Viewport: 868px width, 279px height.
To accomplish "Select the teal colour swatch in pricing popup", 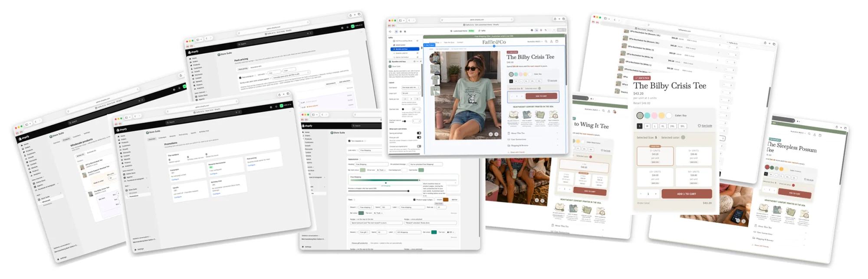I will click(647, 116).
